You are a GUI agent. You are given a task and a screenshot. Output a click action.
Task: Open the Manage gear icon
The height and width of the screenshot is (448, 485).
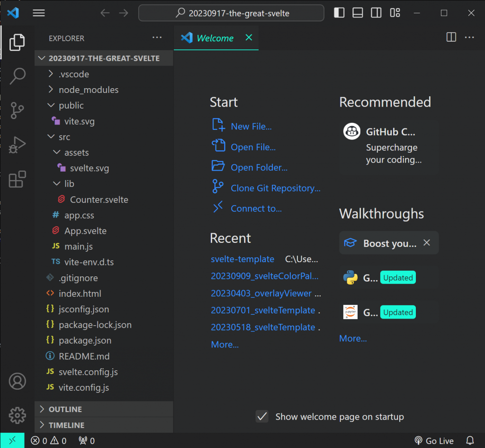pyautogui.click(x=17, y=415)
